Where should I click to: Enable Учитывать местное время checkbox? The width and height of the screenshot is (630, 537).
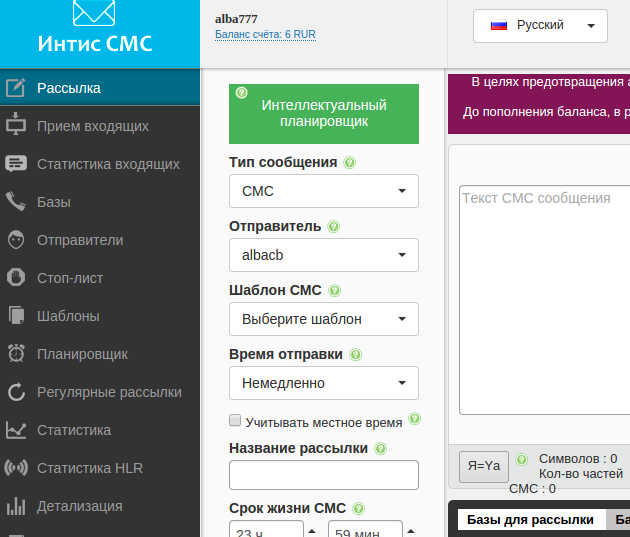[236, 421]
